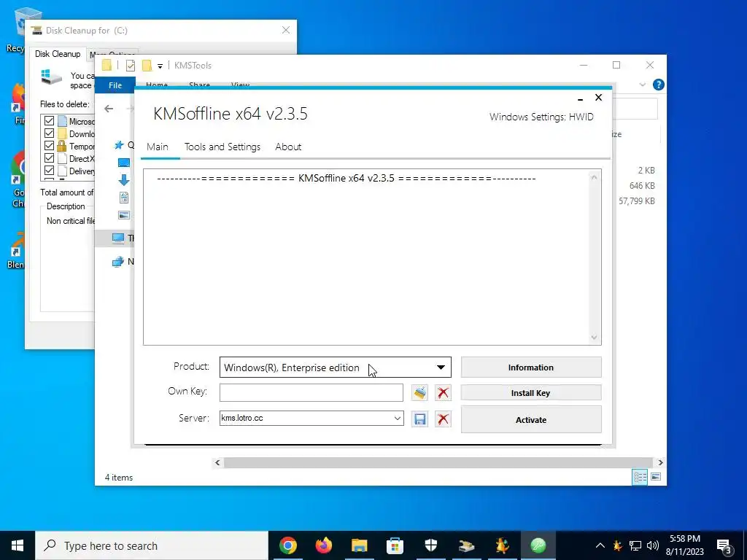This screenshot has width=747, height=560.
Task: Toggle the Microso... checkbox in Disk Cleanup
Action: (49, 121)
